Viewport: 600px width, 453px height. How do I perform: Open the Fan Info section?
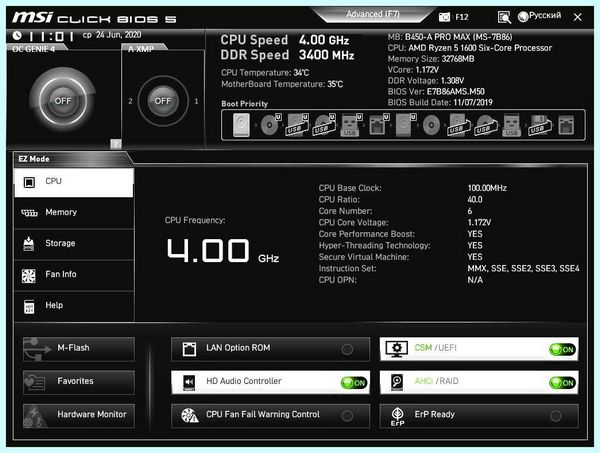(x=73, y=275)
